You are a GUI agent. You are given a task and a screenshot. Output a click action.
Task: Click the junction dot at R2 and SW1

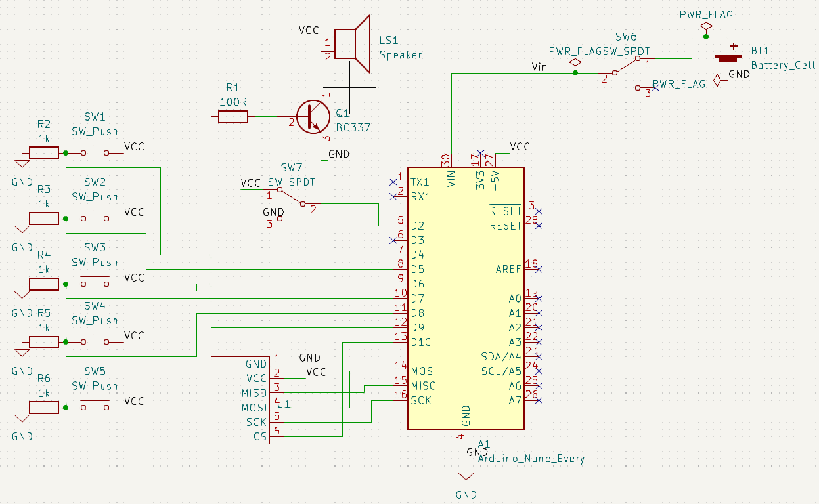pyautogui.click(x=65, y=153)
